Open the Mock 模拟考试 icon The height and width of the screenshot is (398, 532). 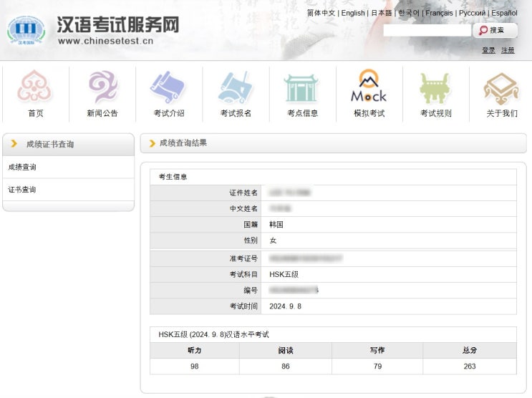coord(369,85)
